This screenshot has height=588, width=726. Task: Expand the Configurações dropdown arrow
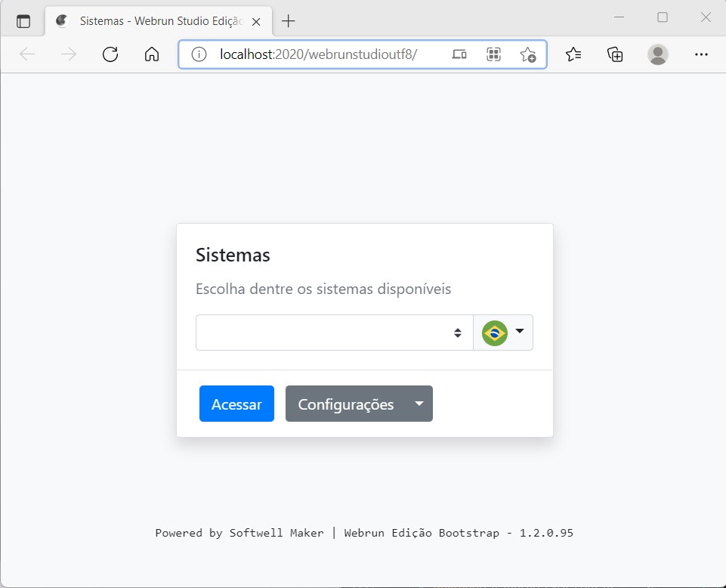click(x=419, y=404)
